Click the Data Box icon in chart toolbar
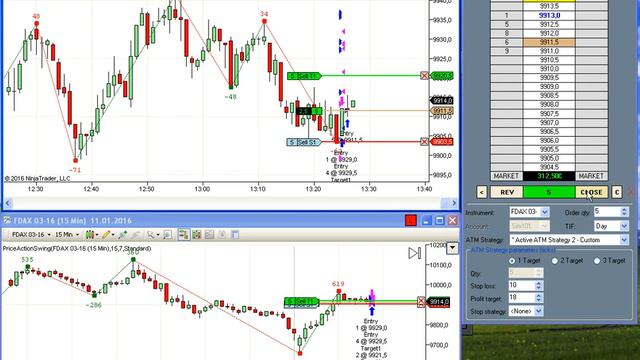The image size is (640, 360). (x=167, y=235)
